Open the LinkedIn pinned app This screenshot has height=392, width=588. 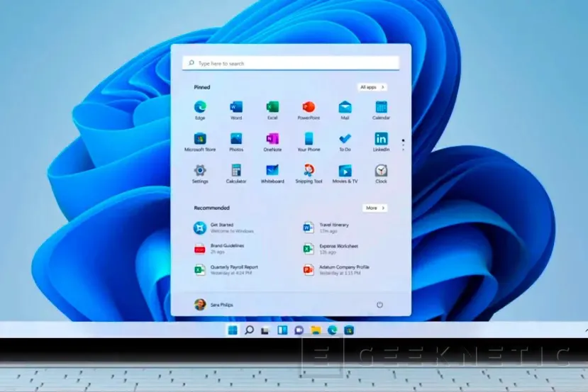pyautogui.click(x=381, y=142)
